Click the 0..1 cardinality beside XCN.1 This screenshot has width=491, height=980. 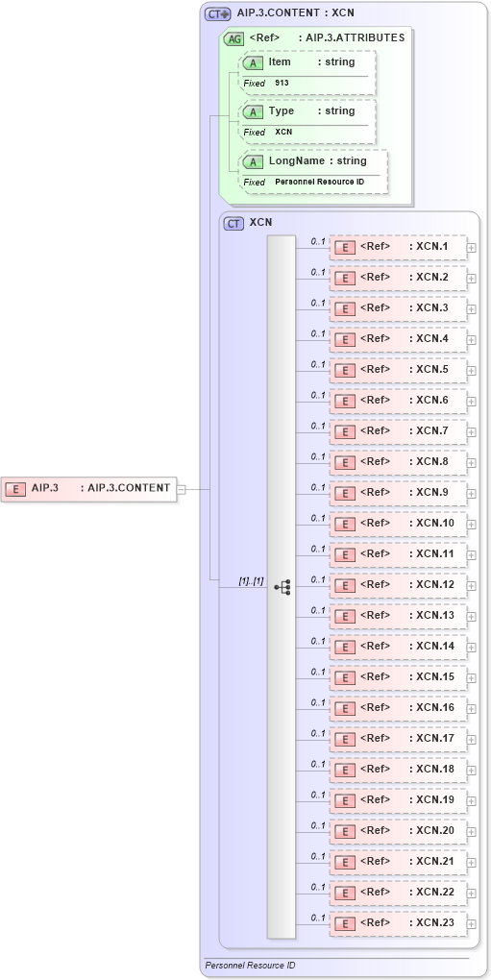coord(318,241)
